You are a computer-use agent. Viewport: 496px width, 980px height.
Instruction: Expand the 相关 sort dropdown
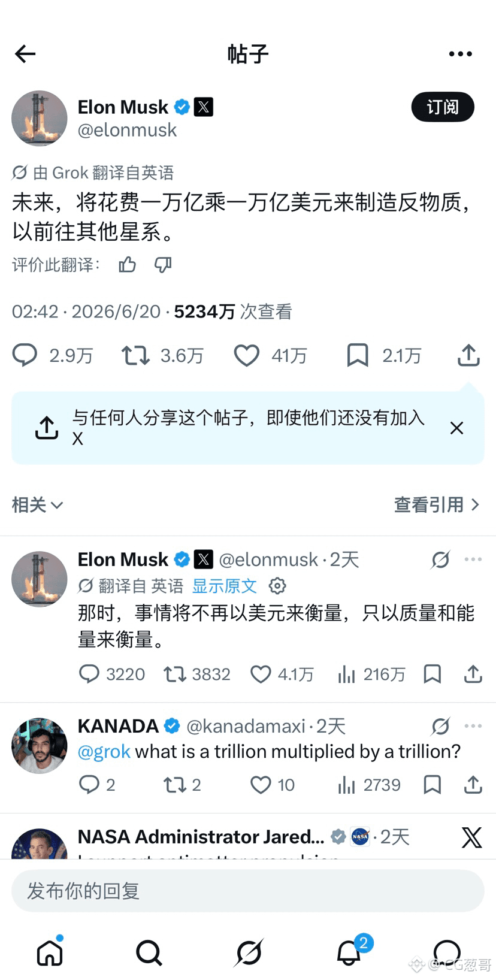38,505
